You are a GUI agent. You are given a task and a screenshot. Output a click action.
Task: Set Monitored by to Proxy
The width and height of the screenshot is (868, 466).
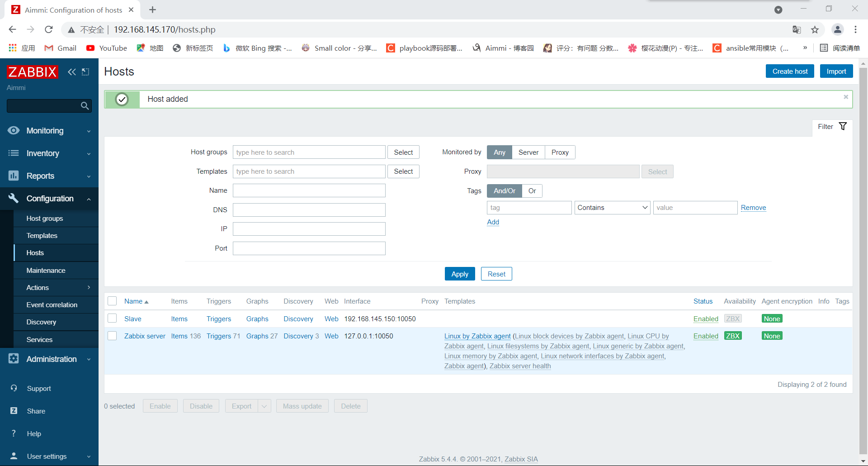pos(560,152)
